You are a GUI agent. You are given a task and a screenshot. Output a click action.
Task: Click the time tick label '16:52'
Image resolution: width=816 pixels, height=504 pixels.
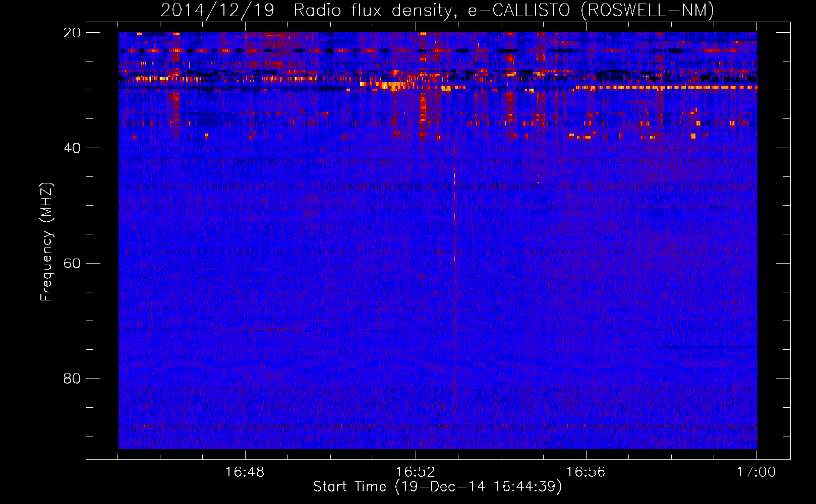pyautogui.click(x=416, y=472)
